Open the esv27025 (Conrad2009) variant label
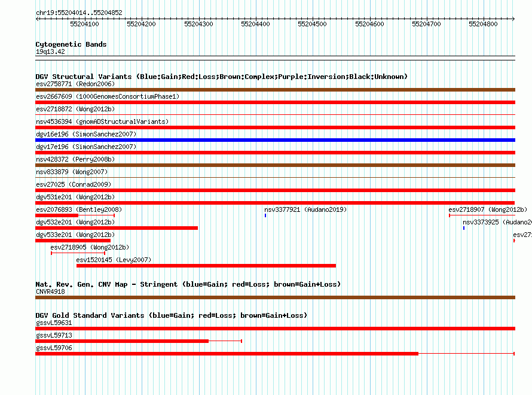 click(x=74, y=184)
